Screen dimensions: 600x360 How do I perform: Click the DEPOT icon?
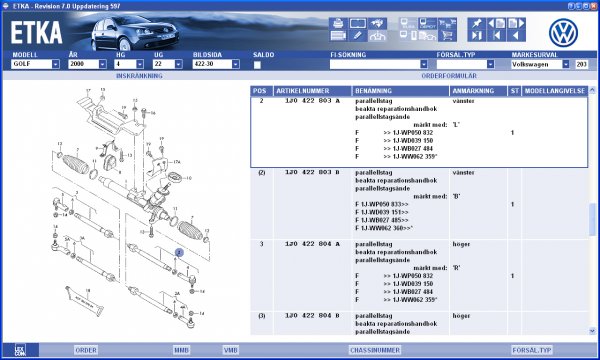coord(428,24)
